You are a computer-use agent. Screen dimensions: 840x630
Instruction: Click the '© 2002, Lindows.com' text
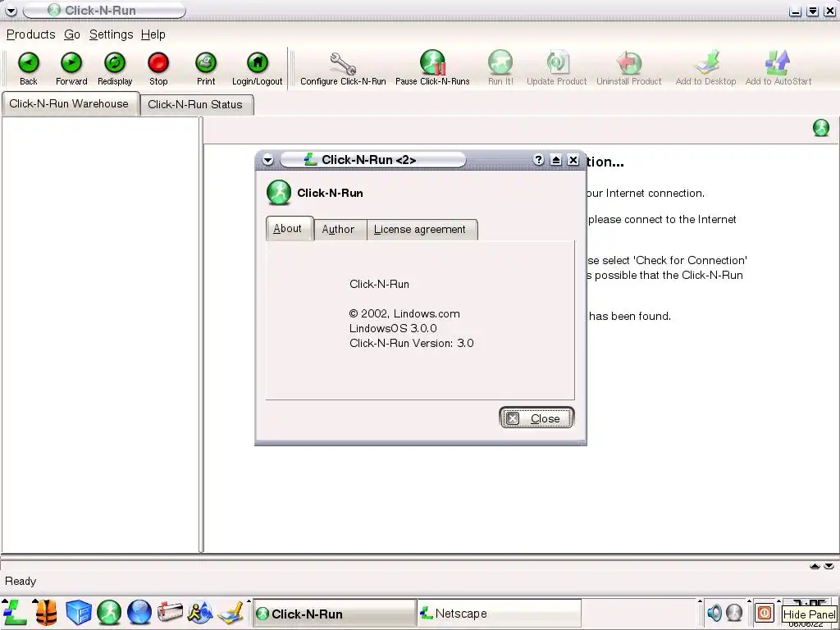pyautogui.click(x=404, y=314)
